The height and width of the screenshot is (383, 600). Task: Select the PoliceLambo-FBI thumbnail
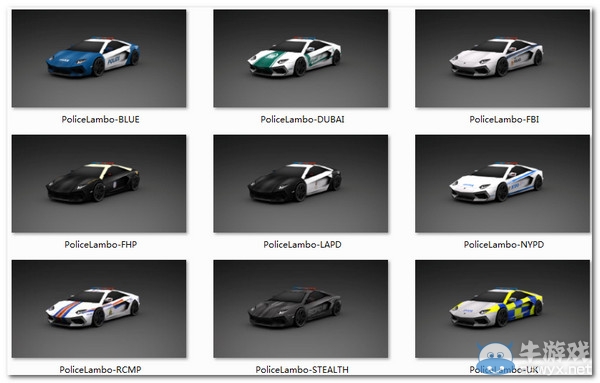pos(502,59)
